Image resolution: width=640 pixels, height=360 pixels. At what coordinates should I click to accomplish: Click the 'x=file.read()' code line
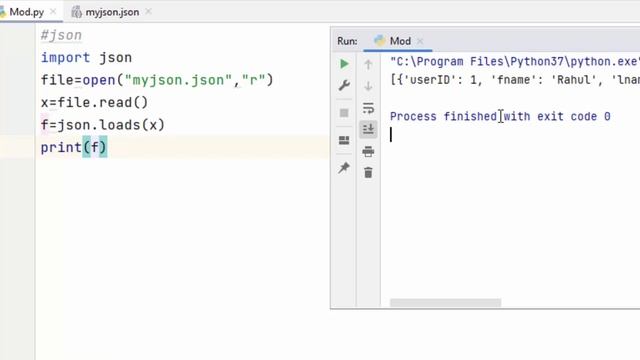point(94,102)
